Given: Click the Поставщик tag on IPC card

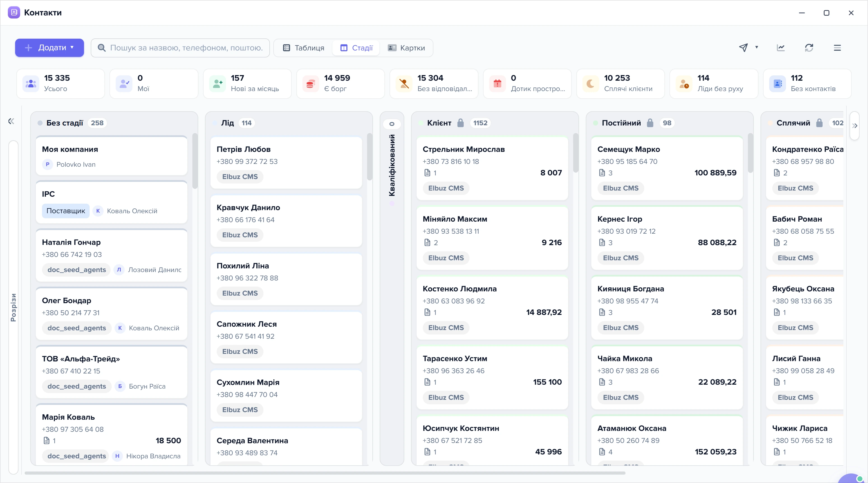Looking at the screenshot, I should pyautogui.click(x=66, y=211).
